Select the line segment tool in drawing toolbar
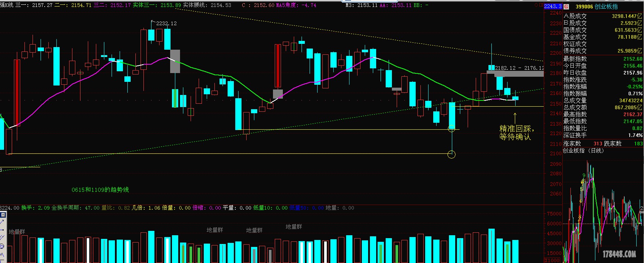 (2, 230)
